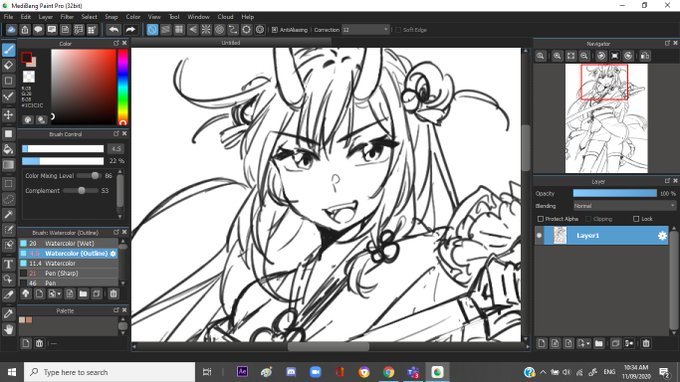This screenshot has height=382, width=680.
Task: Enable the Lock checkbox in Layer panel
Action: click(x=636, y=219)
